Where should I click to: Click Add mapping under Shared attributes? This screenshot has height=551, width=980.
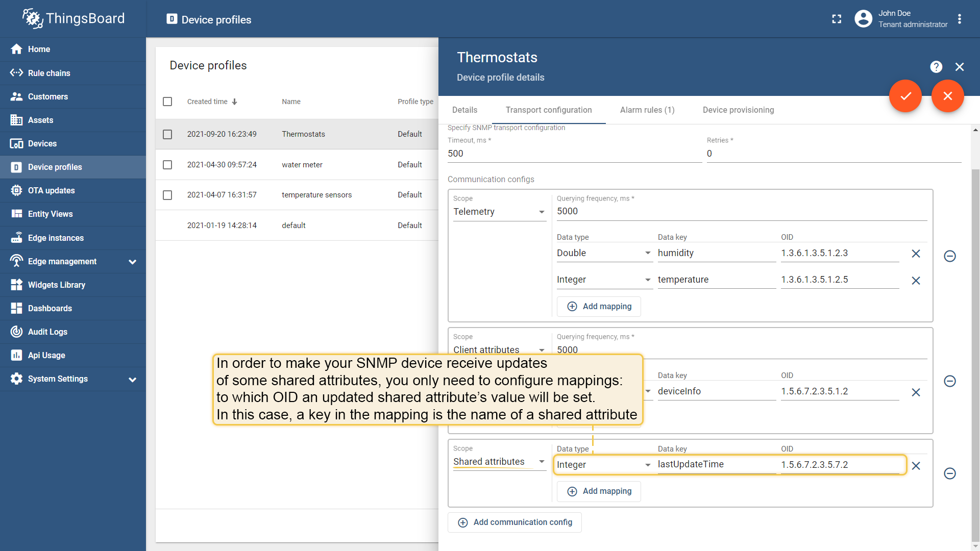point(599,491)
